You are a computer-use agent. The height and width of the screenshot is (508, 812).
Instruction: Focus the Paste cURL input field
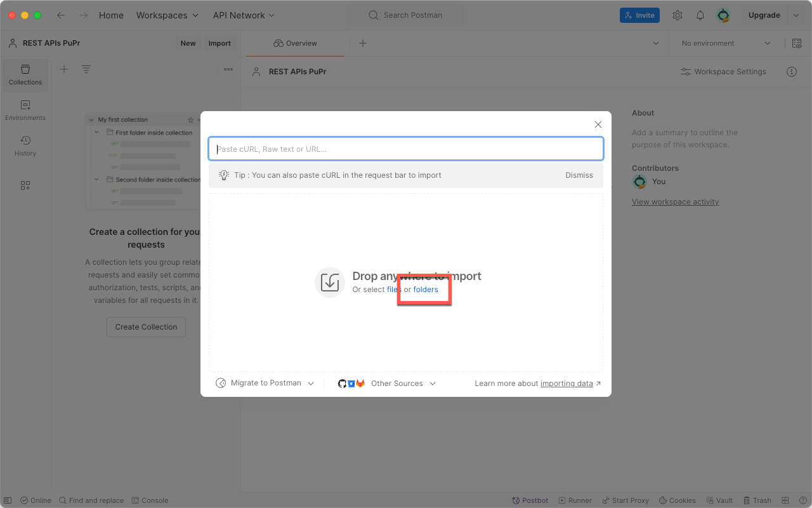[x=406, y=149]
